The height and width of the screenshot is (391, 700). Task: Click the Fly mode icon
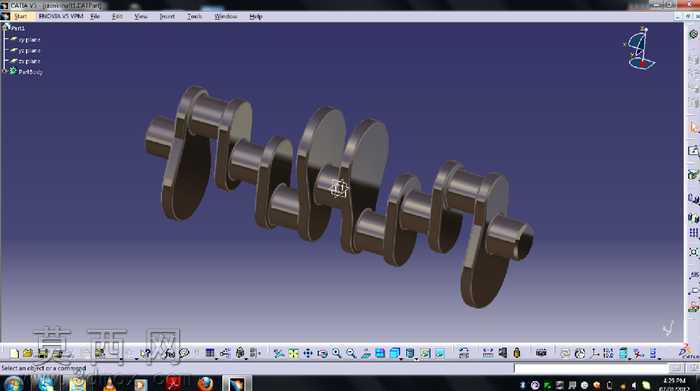279,354
